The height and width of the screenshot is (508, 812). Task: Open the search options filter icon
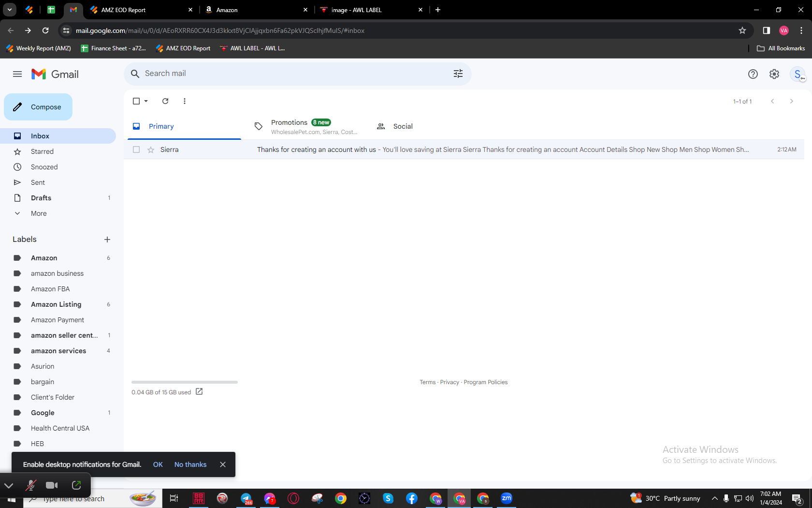coord(458,74)
